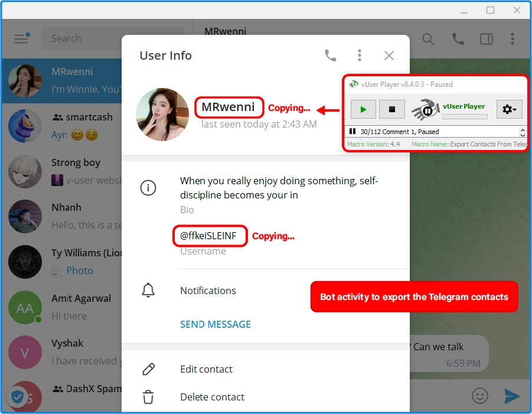Open the Strong boy chat
The image size is (532, 414).
(62, 171)
